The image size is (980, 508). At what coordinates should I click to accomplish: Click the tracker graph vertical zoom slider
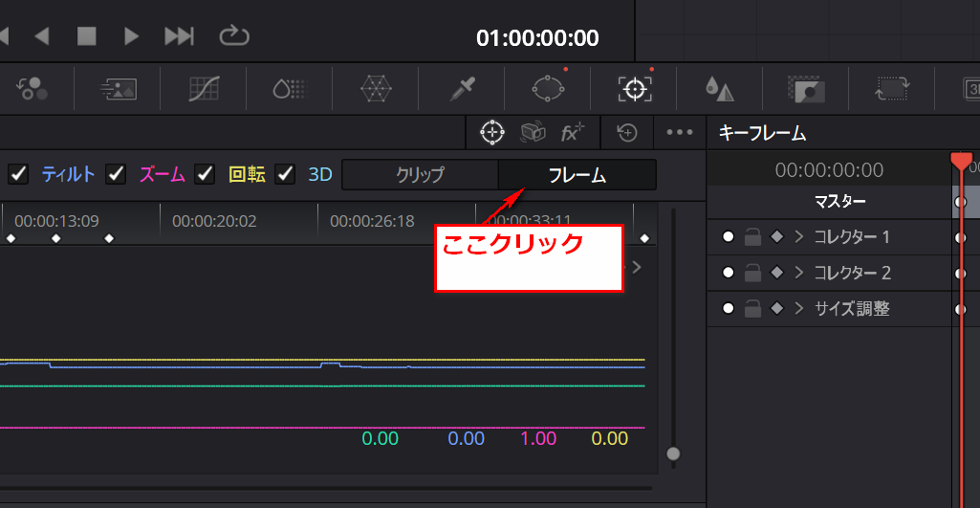point(673,453)
